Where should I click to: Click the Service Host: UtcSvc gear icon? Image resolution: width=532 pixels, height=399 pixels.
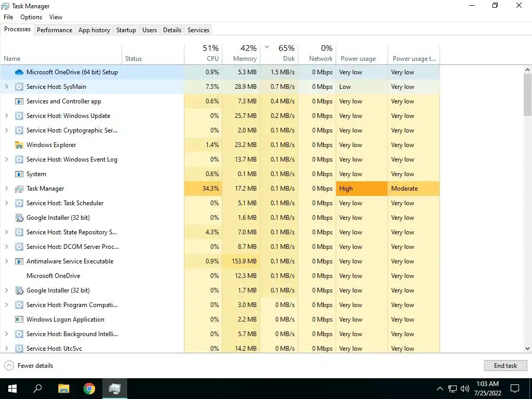coord(19,349)
